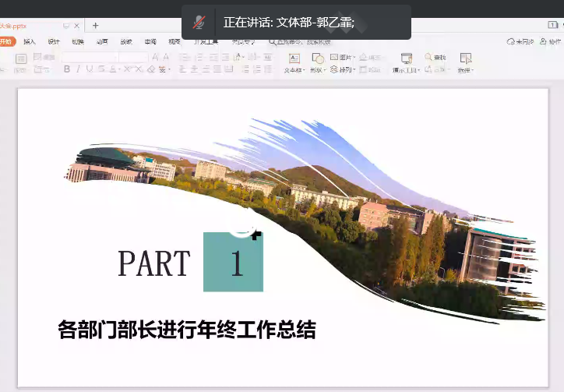Click the slide title text 各部门部长进行年终工作总结
The image size is (564, 392).
(x=187, y=330)
